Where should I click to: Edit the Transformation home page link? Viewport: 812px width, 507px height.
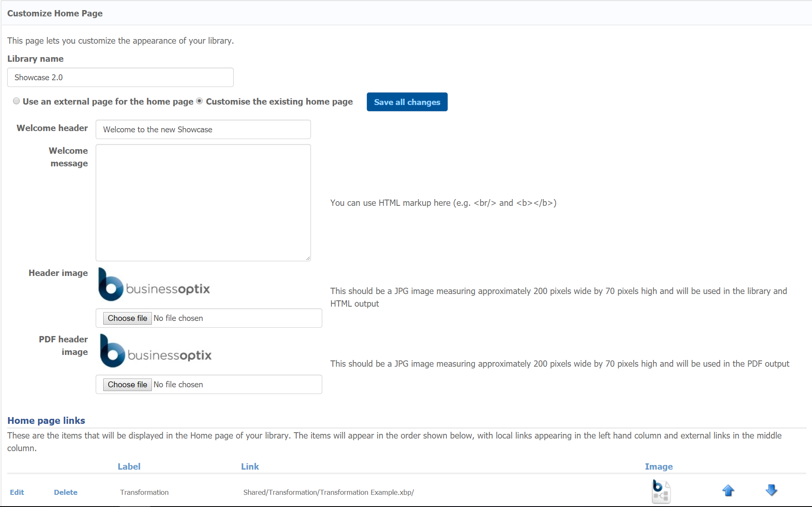click(x=17, y=492)
